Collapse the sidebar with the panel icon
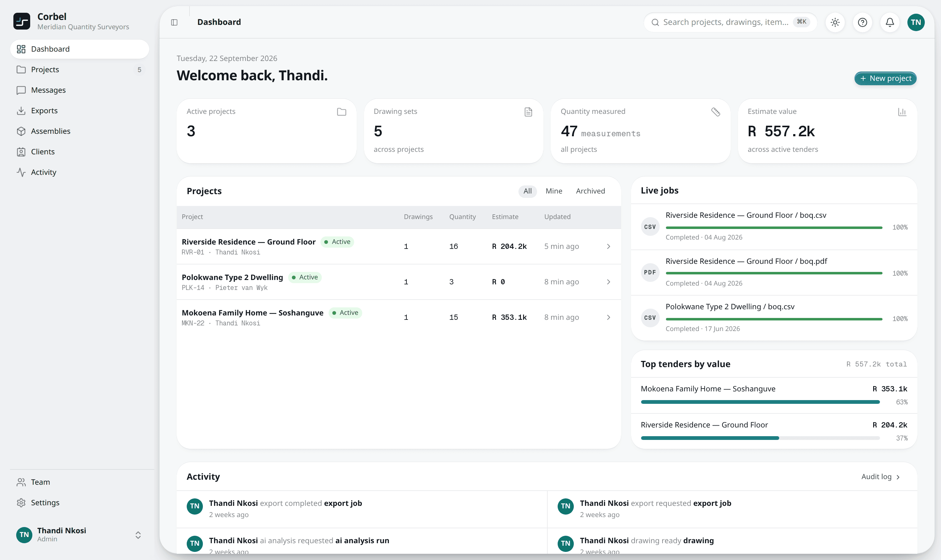Image resolution: width=941 pixels, height=560 pixels. tap(174, 22)
